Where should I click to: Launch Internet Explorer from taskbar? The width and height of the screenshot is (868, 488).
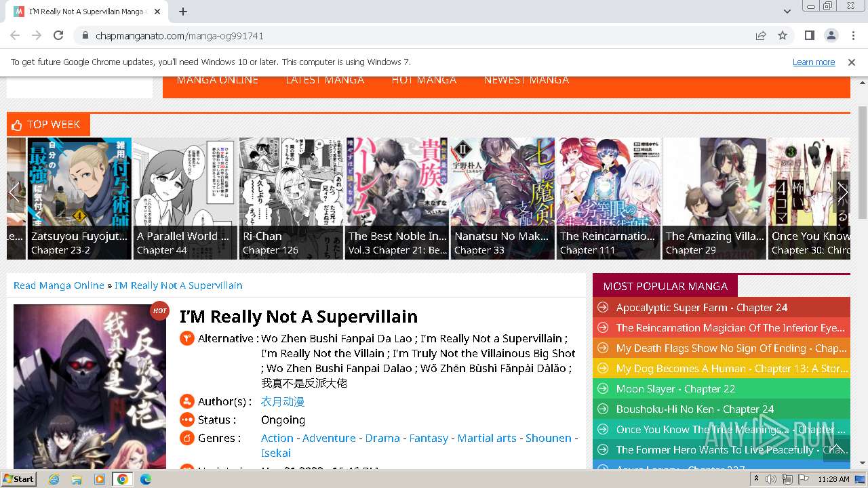tap(54, 479)
